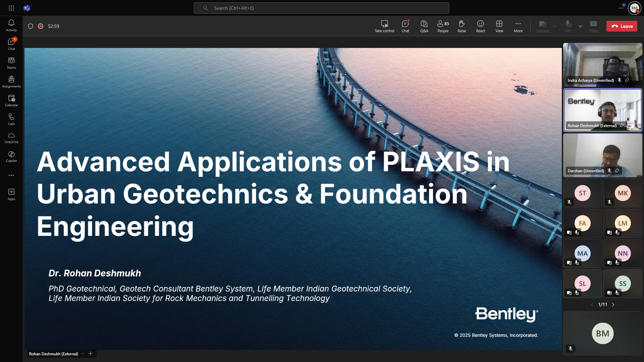Go to next participants page
644x362 pixels.
coord(613,304)
